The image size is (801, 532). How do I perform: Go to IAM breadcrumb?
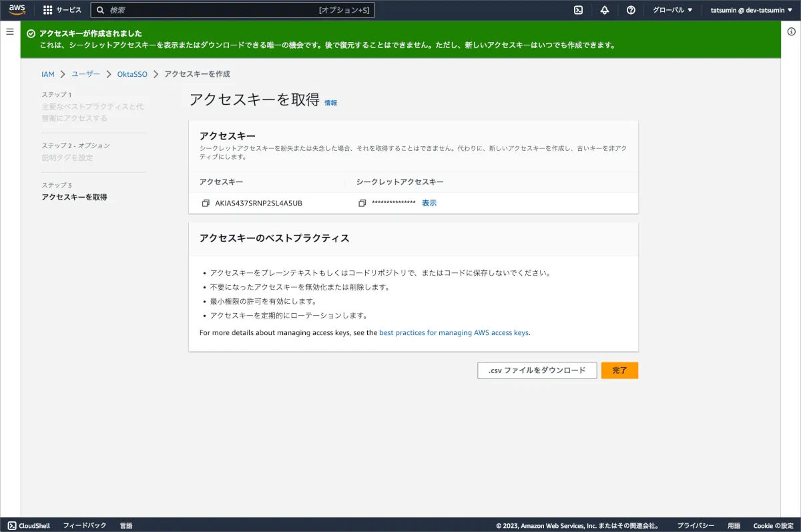click(47, 74)
